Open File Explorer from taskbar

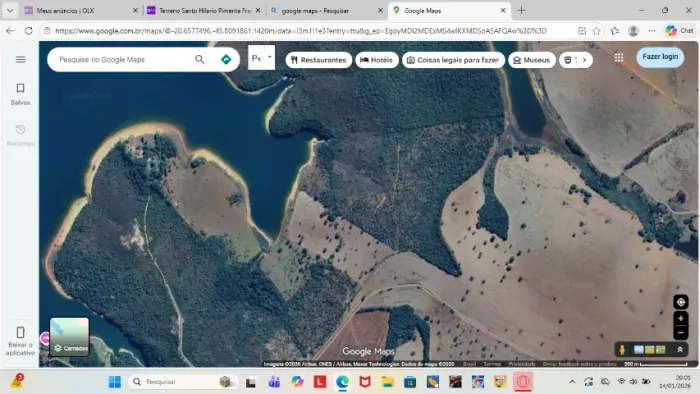pos(388,382)
